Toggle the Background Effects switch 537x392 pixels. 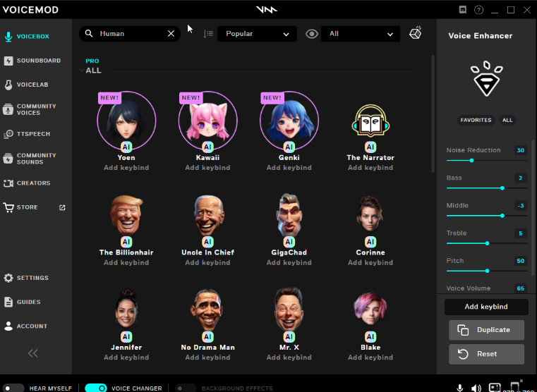tap(186, 388)
